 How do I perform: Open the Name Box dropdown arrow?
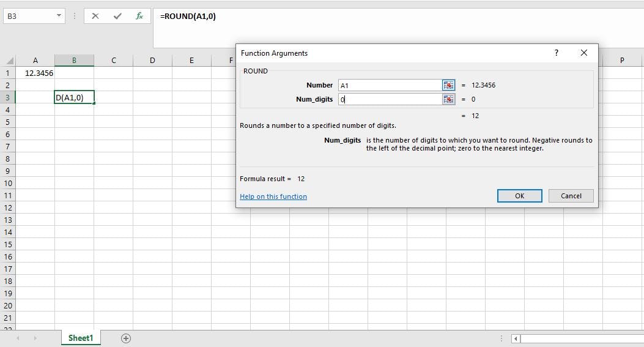pyautogui.click(x=59, y=16)
